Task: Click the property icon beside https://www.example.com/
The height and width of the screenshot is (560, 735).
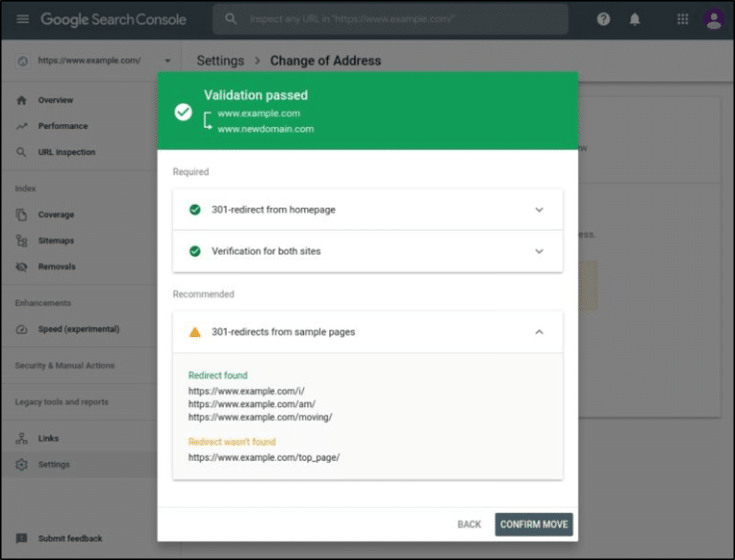Action: (23, 61)
